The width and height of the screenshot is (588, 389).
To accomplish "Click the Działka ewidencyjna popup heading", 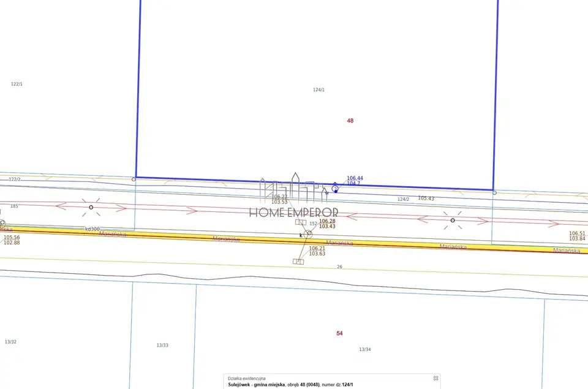I will point(246,379).
